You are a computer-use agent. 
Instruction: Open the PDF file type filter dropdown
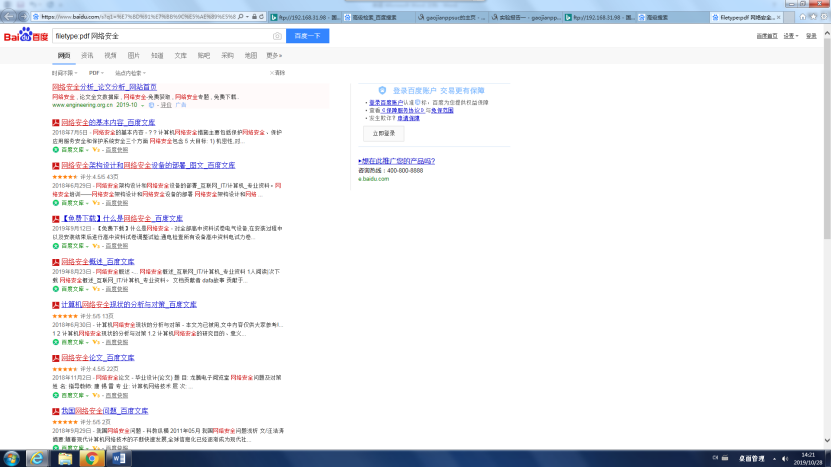pos(96,73)
